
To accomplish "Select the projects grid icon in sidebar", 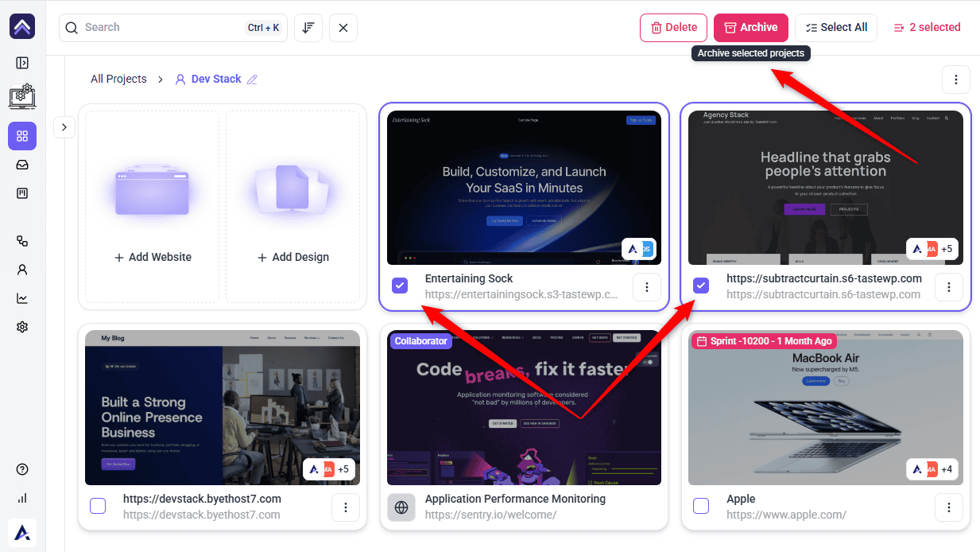I will pos(22,136).
